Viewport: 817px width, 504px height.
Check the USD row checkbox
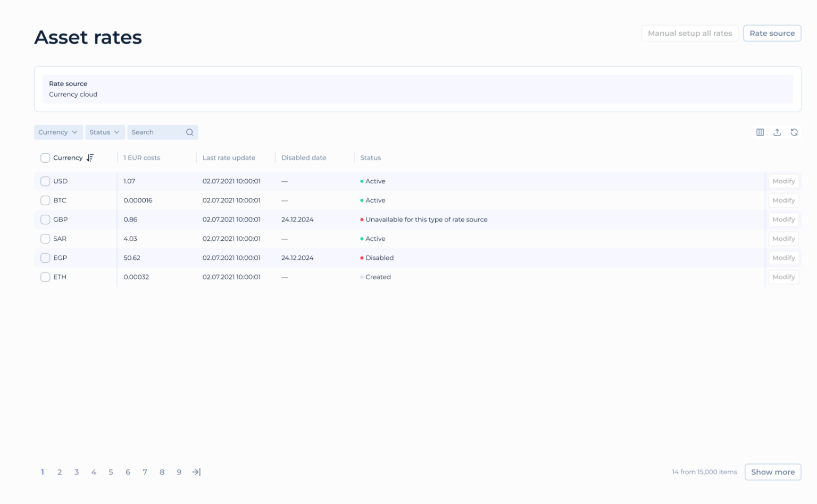[45, 181]
